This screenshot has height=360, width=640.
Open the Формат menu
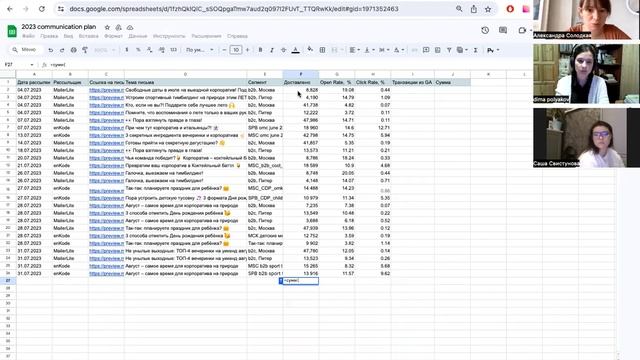click(x=113, y=36)
